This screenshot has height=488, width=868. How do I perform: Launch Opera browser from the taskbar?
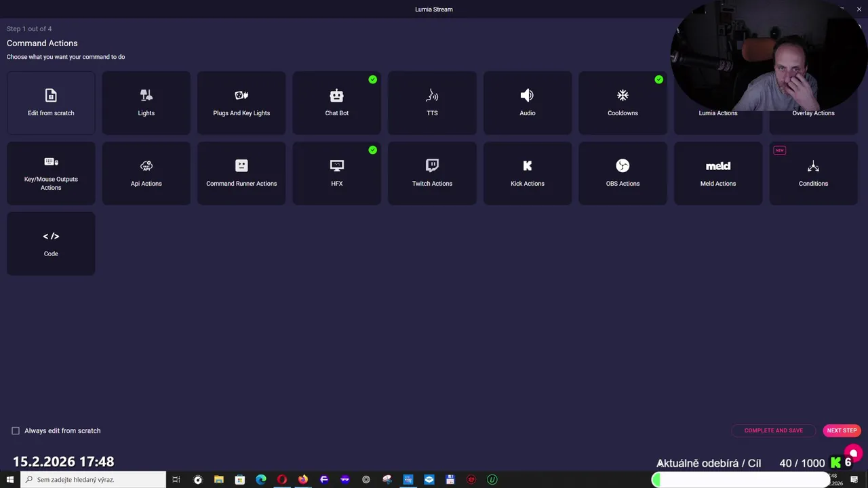click(x=281, y=479)
